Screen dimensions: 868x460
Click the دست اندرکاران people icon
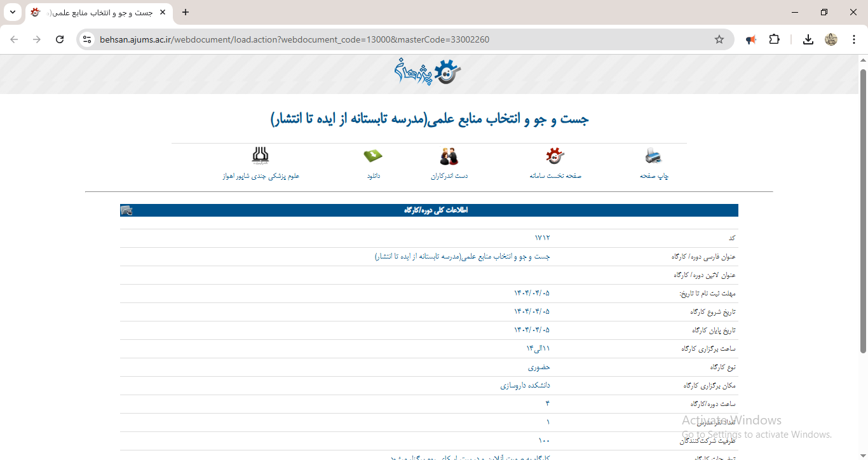[x=449, y=156]
